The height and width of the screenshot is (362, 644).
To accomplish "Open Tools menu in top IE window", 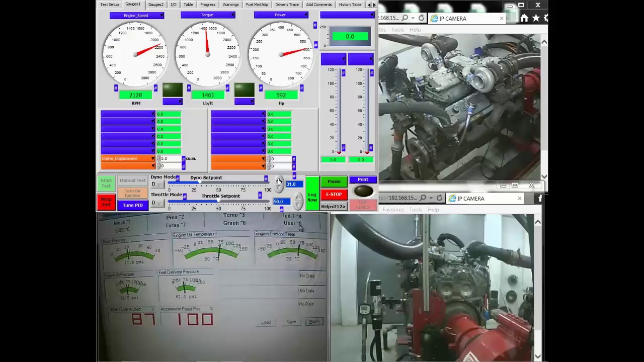I will click(397, 30).
